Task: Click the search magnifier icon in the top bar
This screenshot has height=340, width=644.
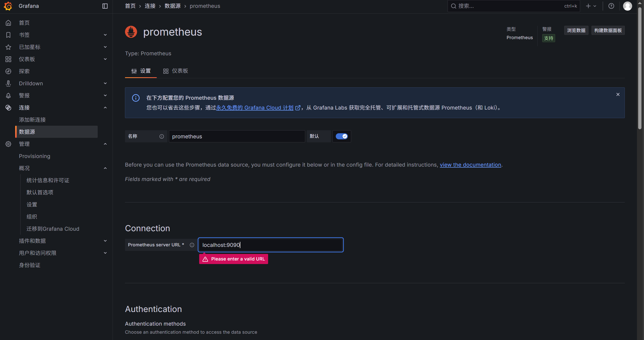Action: 454,6
